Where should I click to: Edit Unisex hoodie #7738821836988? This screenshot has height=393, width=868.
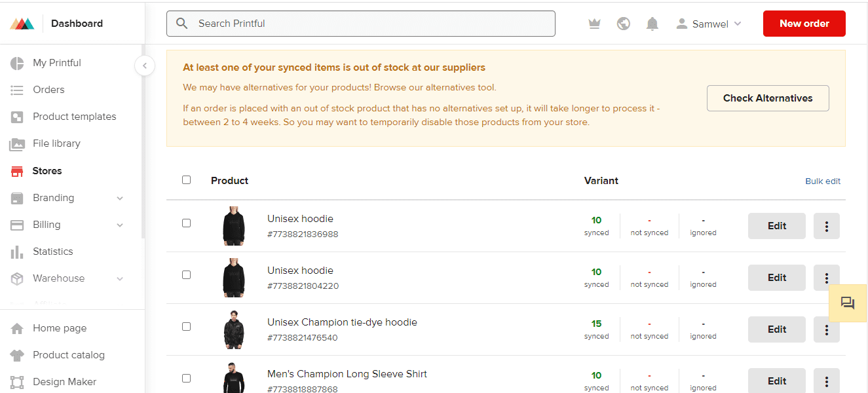click(777, 226)
